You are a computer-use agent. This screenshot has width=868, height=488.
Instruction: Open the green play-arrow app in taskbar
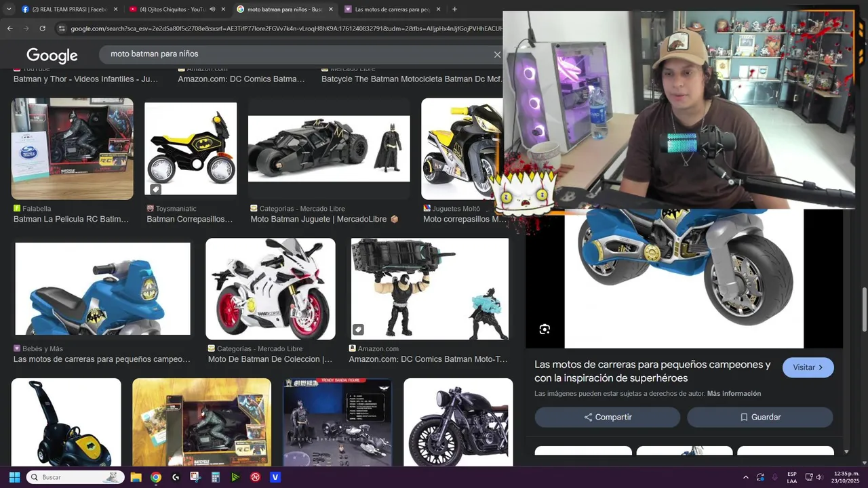point(235,477)
